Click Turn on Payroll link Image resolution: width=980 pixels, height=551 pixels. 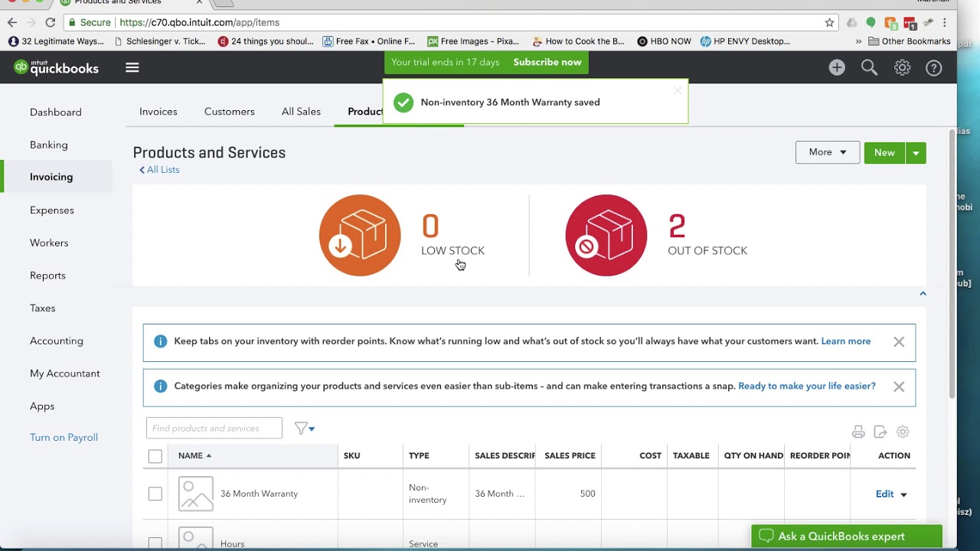pos(64,438)
